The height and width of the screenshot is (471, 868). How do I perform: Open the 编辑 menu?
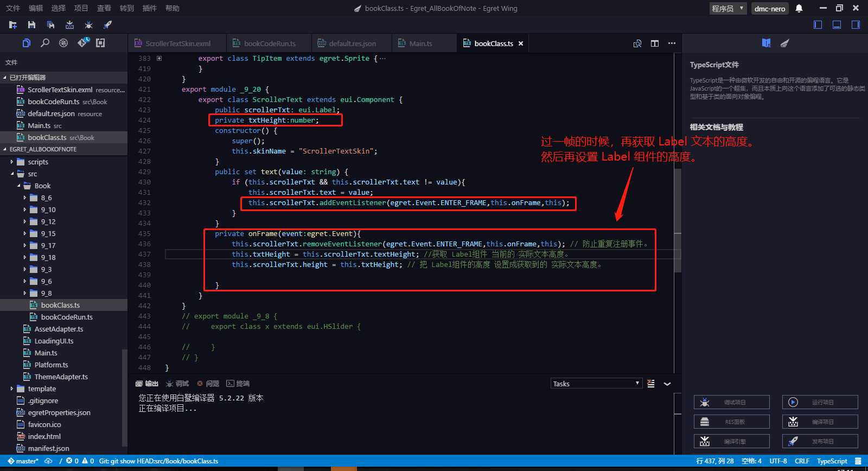click(x=36, y=8)
